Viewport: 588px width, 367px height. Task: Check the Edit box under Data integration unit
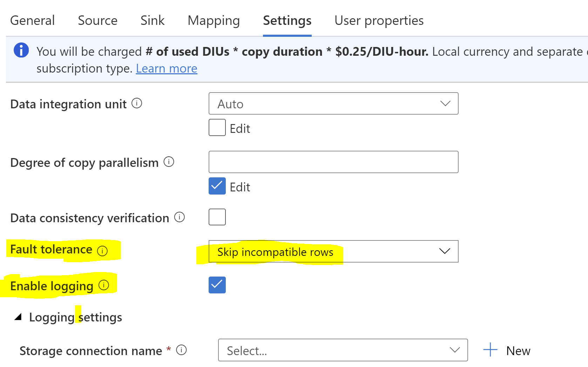(217, 128)
